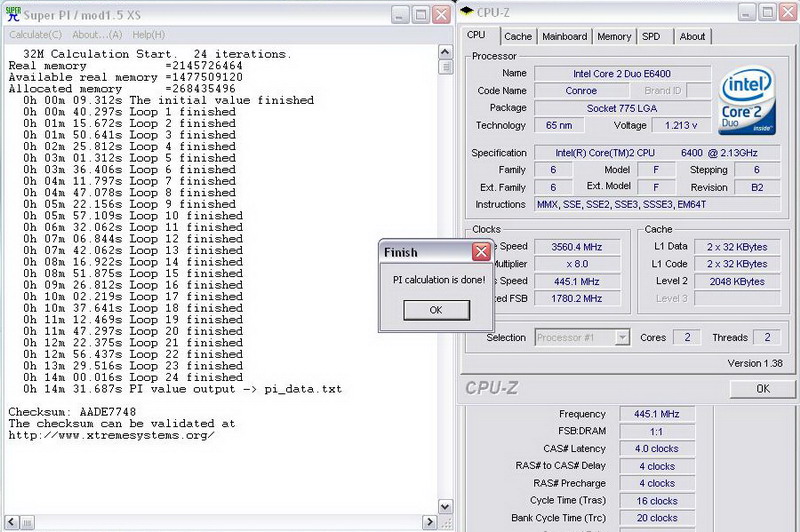Click the CPU-Z title bar icon
This screenshot has width=800, height=532.
pos(467,11)
